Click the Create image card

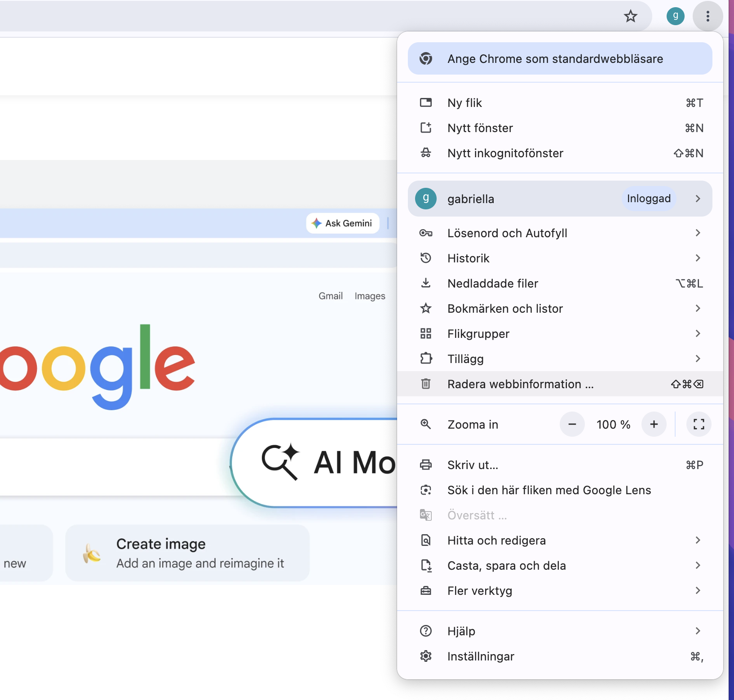point(187,553)
